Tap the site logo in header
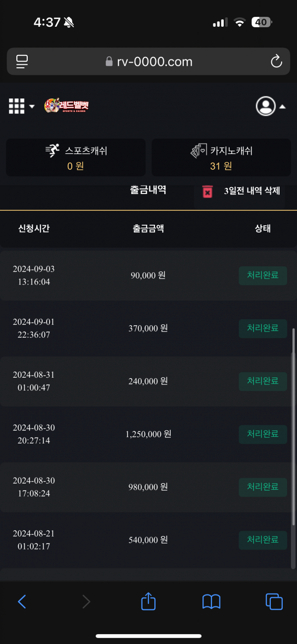 (66, 106)
